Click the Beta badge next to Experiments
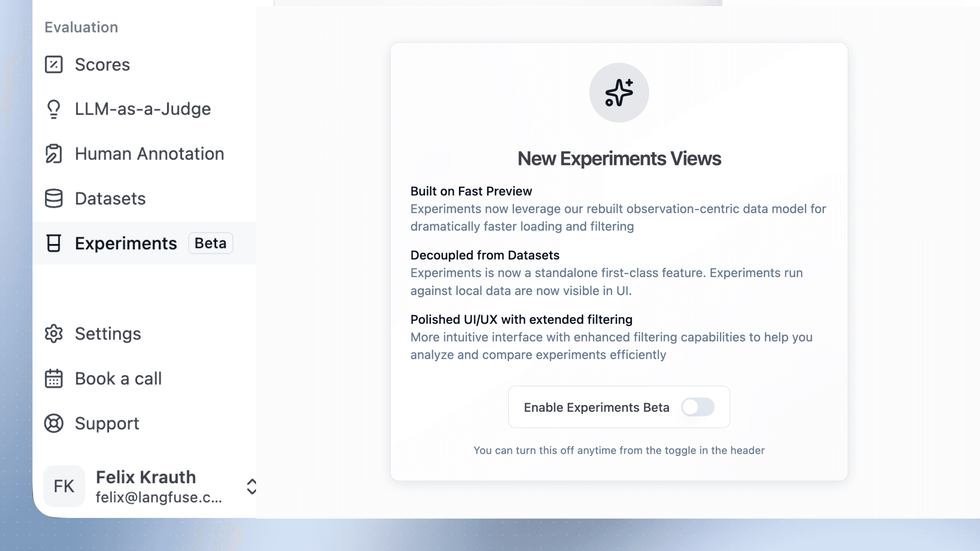The image size is (980, 551). coord(210,243)
